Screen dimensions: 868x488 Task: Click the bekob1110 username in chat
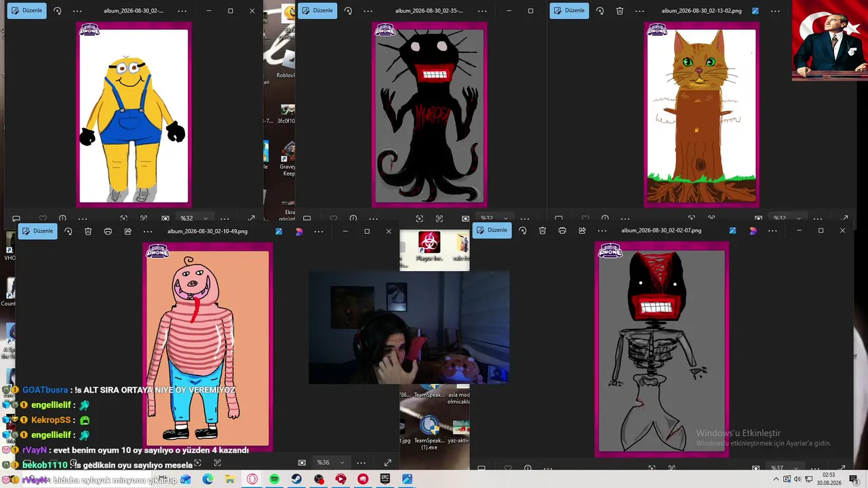click(x=45, y=466)
